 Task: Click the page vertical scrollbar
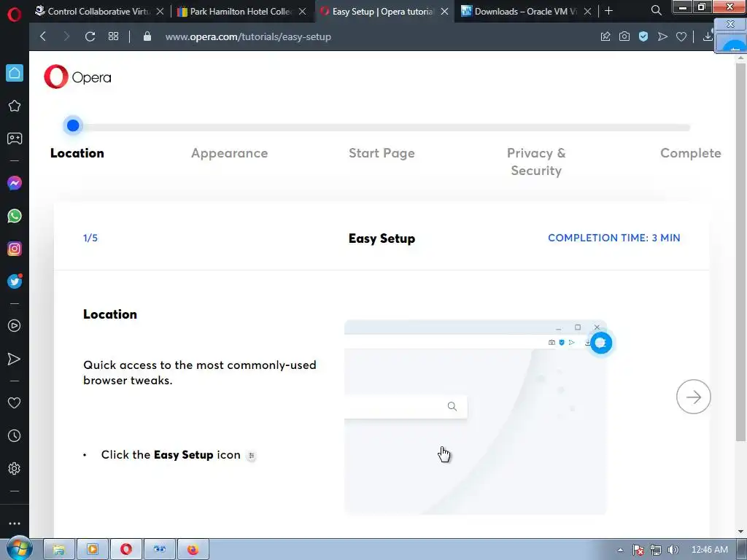point(740,252)
